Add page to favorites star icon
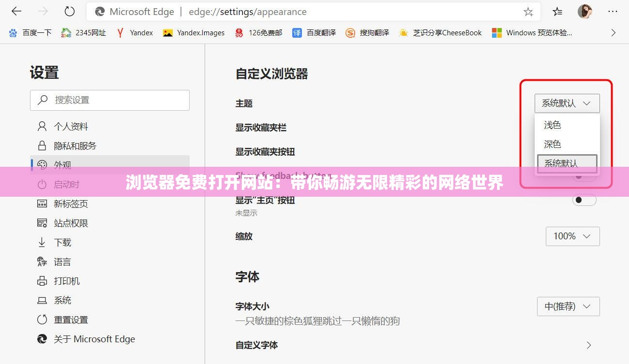Image resolution: width=629 pixels, height=364 pixels. pos(528,12)
